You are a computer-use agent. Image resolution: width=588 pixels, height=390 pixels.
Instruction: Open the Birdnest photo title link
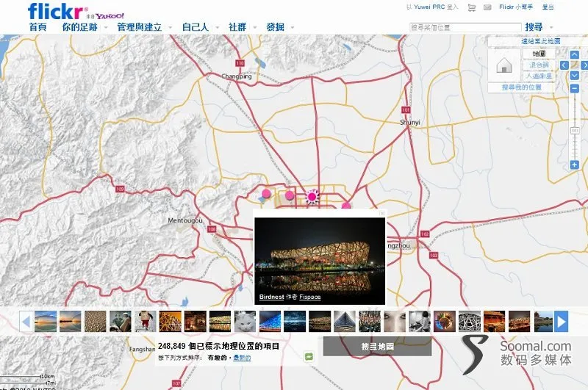[271, 297]
